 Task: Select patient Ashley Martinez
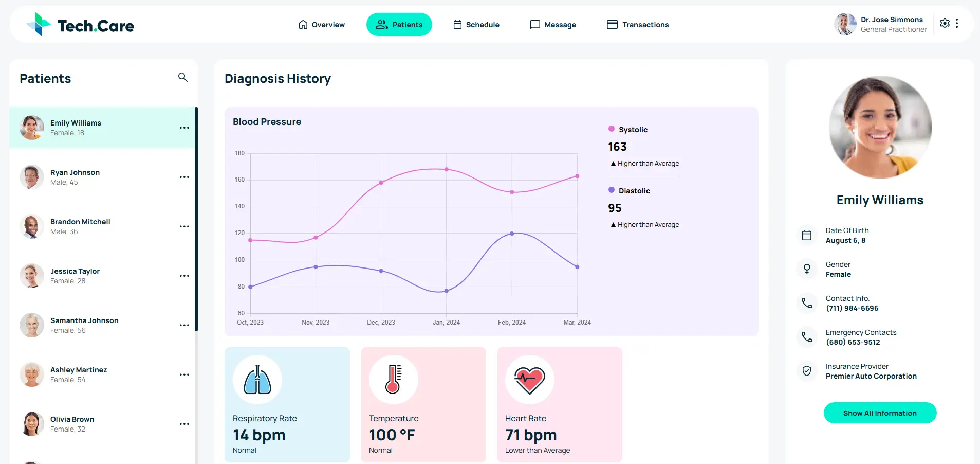102,374
